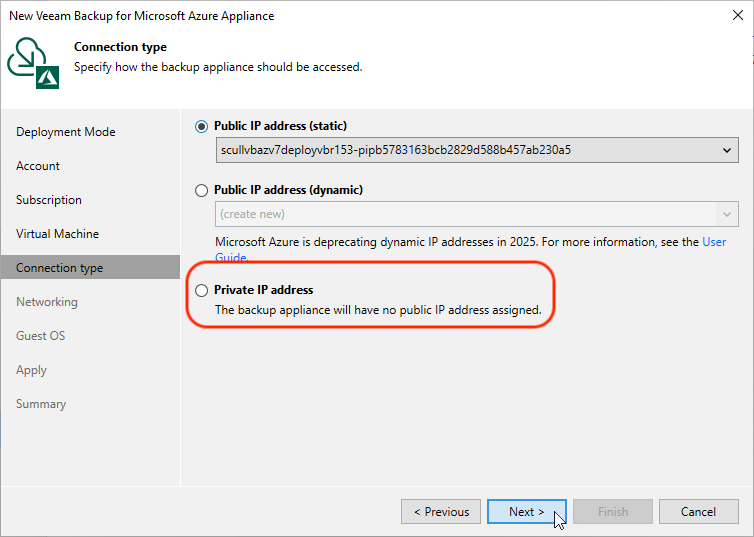
Task: Select the Summary step in sidebar
Action: point(41,404)
